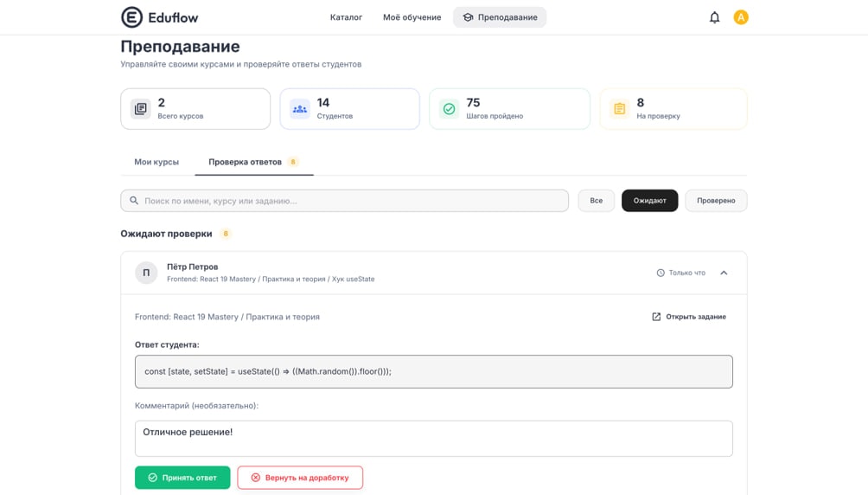
Task: Click the student name 'Пётр Петров'
Action: pos(192,267)
